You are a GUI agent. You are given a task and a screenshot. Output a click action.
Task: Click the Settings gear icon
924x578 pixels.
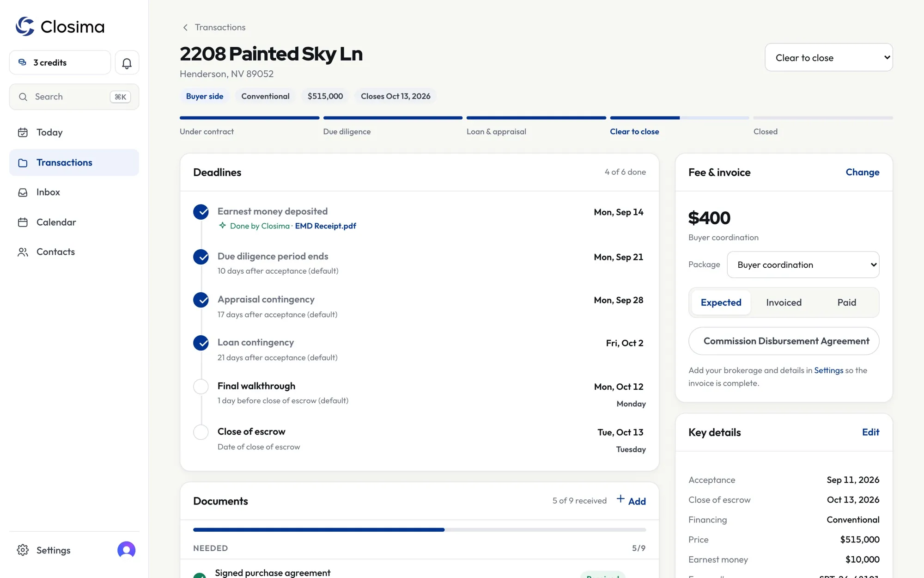click(23, 550)
